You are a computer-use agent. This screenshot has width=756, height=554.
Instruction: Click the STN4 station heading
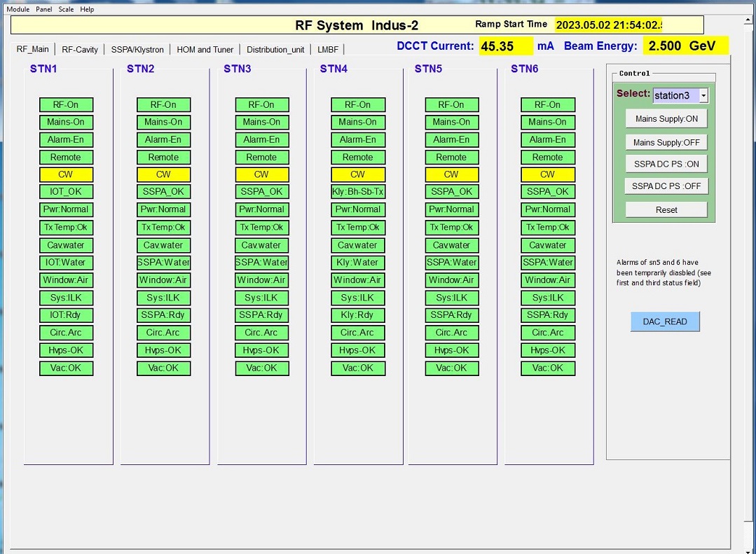334,69
